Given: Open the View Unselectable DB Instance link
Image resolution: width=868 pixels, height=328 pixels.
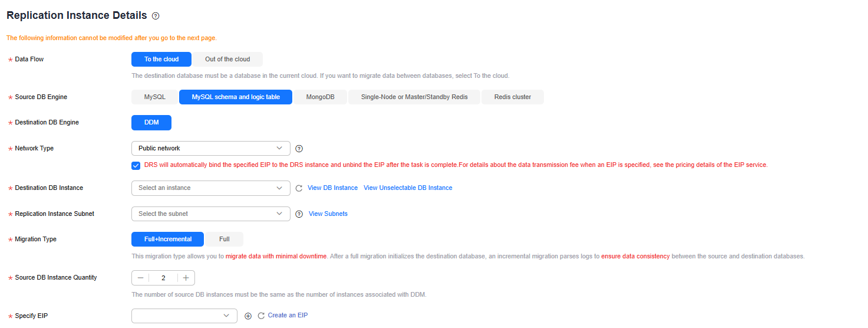Looking at the screenshot, I should pyautogui.click(x=408, y=188).
